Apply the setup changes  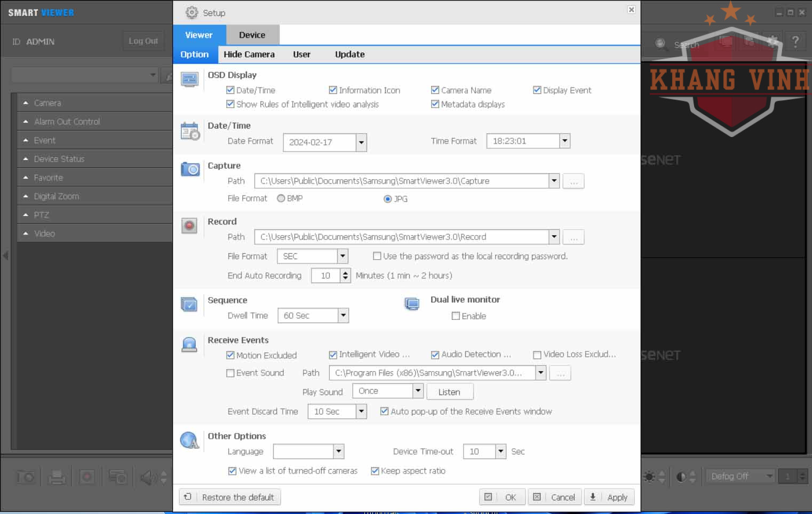pyautogui.click(x=609, y=497)
